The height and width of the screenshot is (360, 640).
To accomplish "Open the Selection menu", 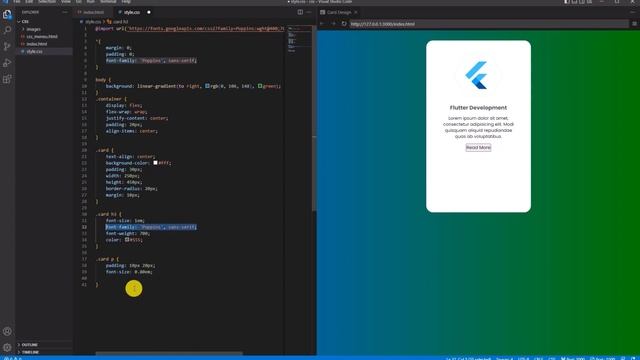I will 47,2.
